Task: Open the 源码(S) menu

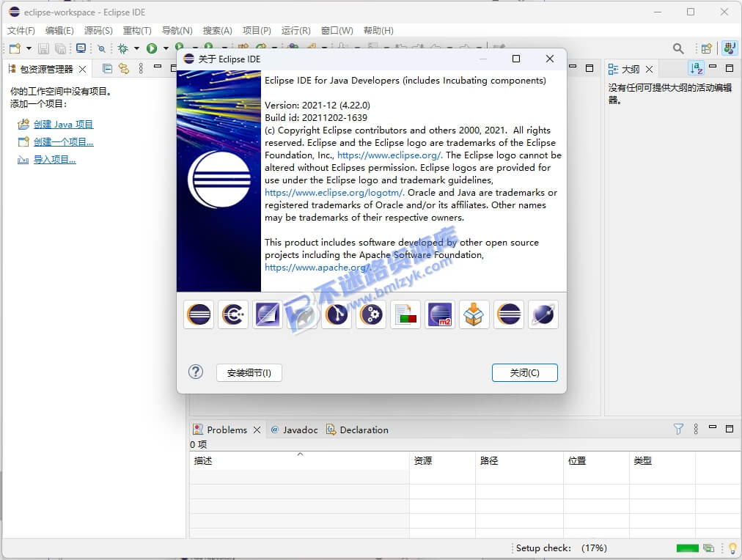Action: pos(98,31)
